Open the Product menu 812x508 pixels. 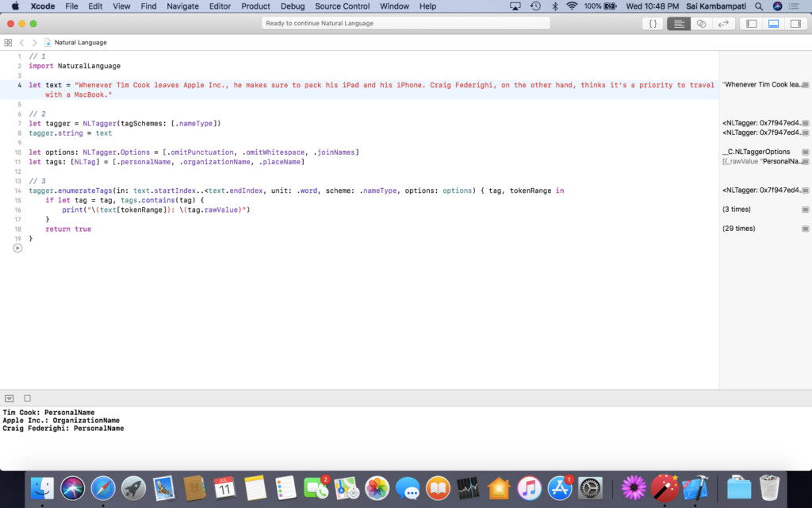click(x=256, y=6)
